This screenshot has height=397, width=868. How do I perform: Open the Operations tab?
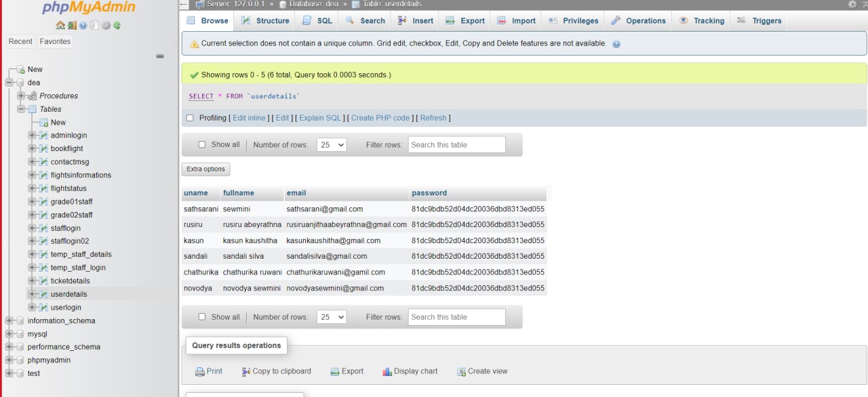coord(638,21)
